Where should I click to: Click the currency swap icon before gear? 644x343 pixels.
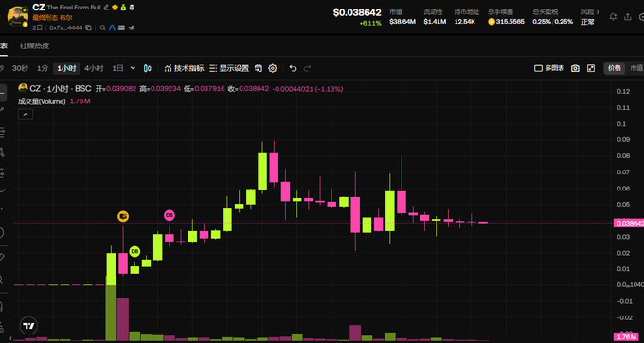coord(259,68)
